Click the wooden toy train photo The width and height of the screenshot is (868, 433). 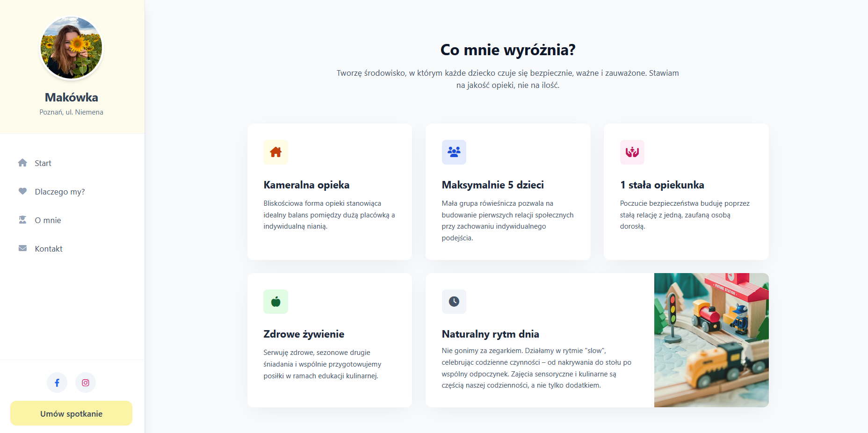point(710,340)
